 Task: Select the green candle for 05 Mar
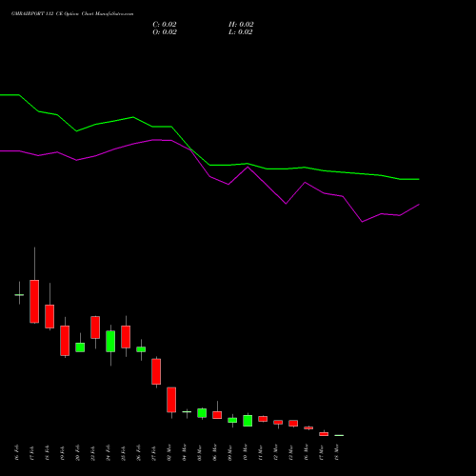tap(202, 413)
